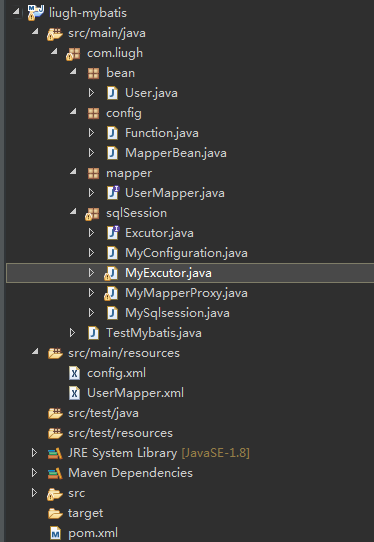This screenshot has width=374, height=542.
Task: Click the MyMapperProxy.java file icon
Action: coord(111,293)
